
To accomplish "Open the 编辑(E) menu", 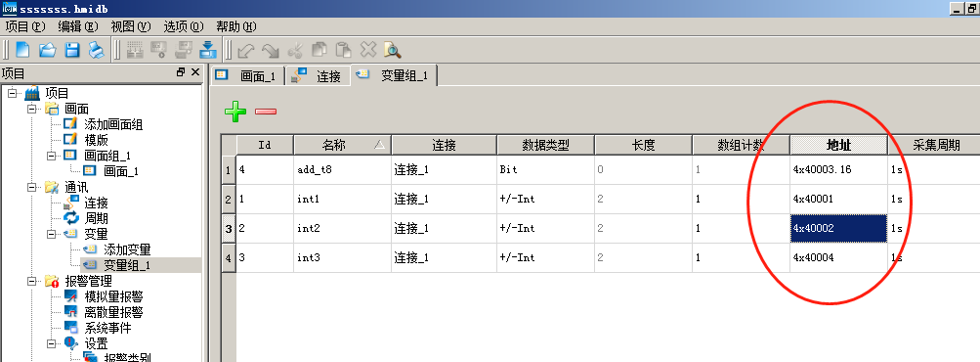I will [x=78, y=26].
